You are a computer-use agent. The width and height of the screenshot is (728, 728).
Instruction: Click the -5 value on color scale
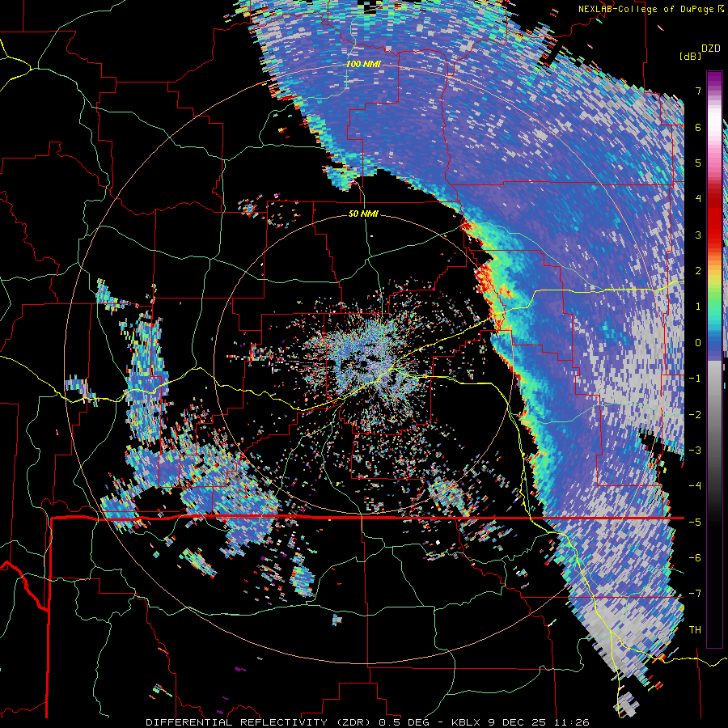pos(695,522)
